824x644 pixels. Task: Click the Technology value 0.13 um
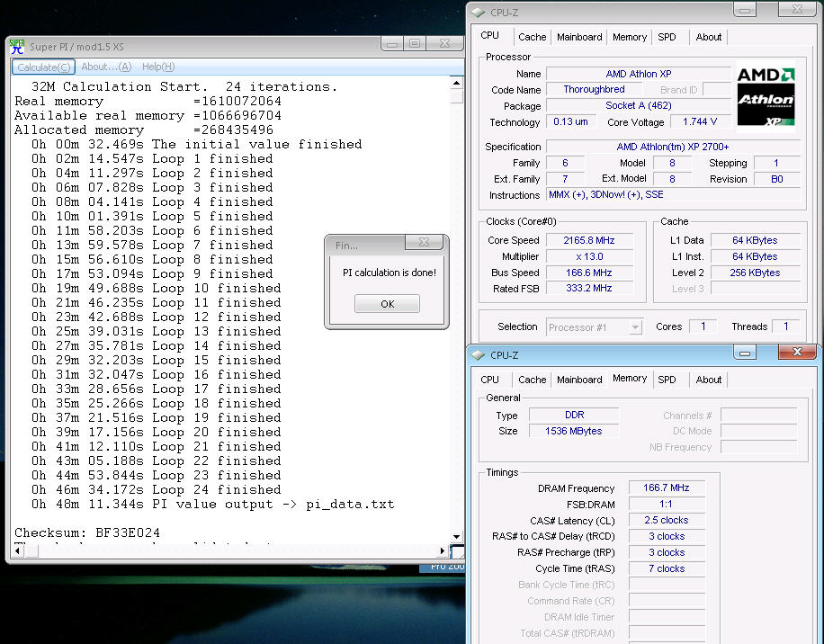[x=570, y=121]
